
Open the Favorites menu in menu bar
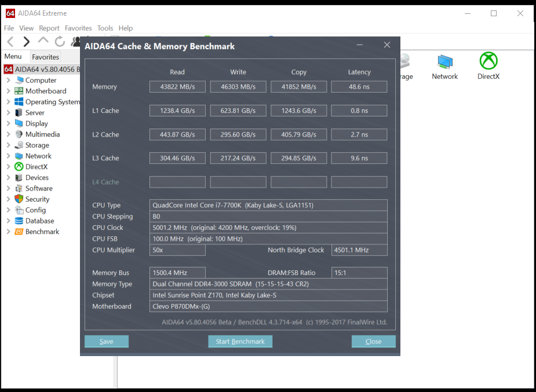pyautogui.click(x=78, y=28)
